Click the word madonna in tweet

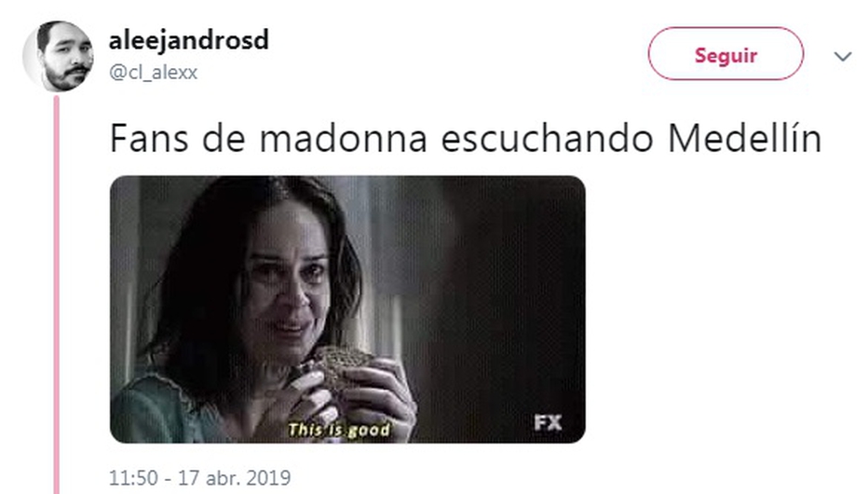(x=344, y=139)
